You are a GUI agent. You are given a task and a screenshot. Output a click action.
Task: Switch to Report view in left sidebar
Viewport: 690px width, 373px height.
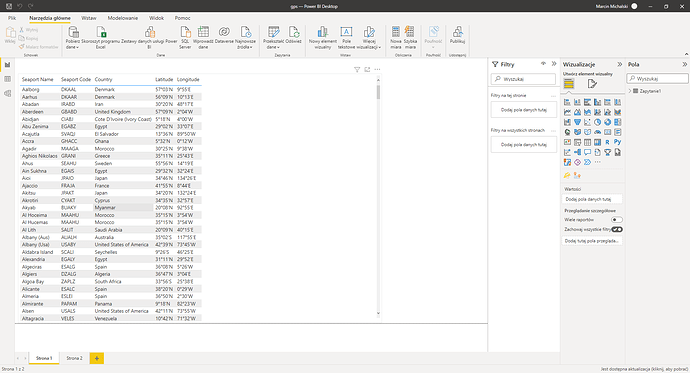point(7,65)
